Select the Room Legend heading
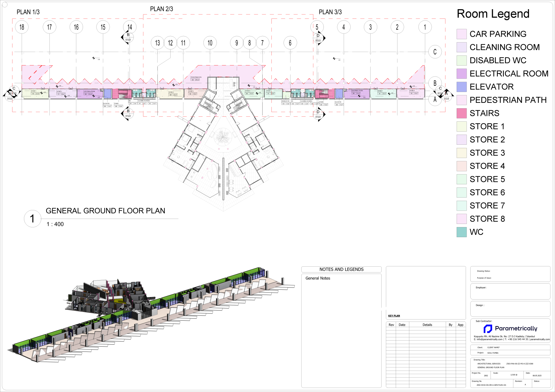The height and width of the screenshot is (392, 555). [493, 14]
